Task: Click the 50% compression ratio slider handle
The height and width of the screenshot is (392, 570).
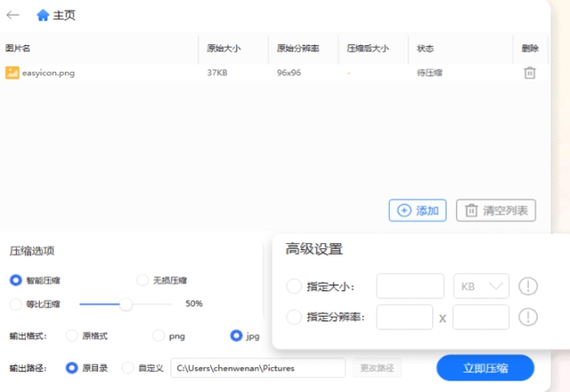Action: (126, 304)
